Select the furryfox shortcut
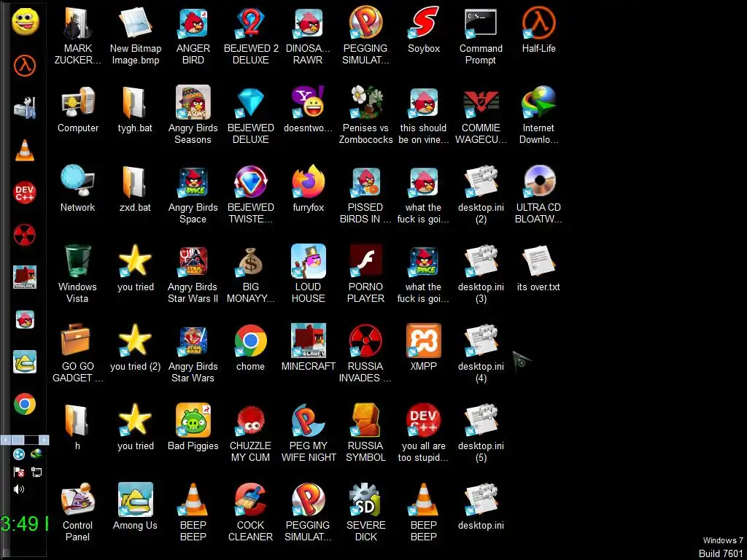747x560 pixels. coord(309,189)
